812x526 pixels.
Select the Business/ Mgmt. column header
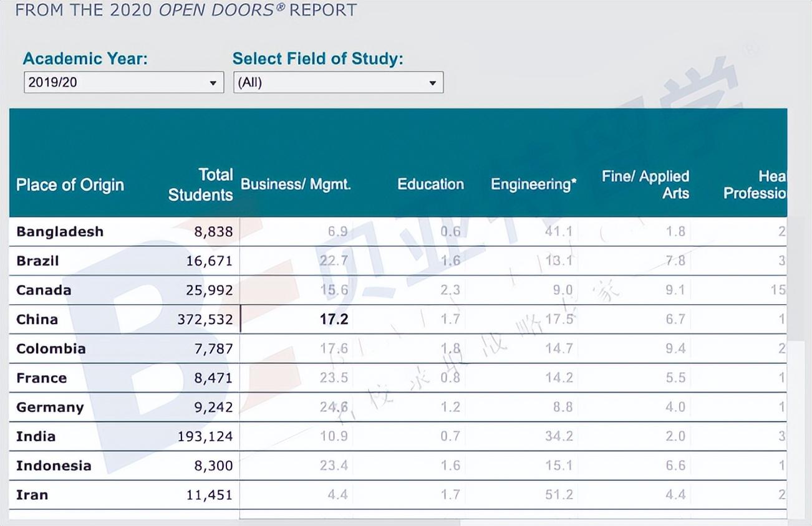tap(296, 184)
